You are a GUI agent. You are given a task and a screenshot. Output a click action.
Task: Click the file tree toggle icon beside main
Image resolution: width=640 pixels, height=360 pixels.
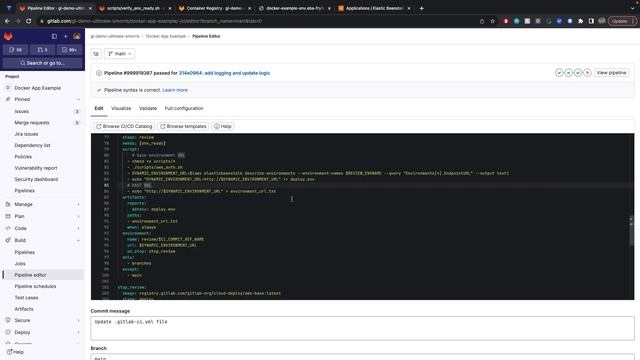tap(96, 53)
